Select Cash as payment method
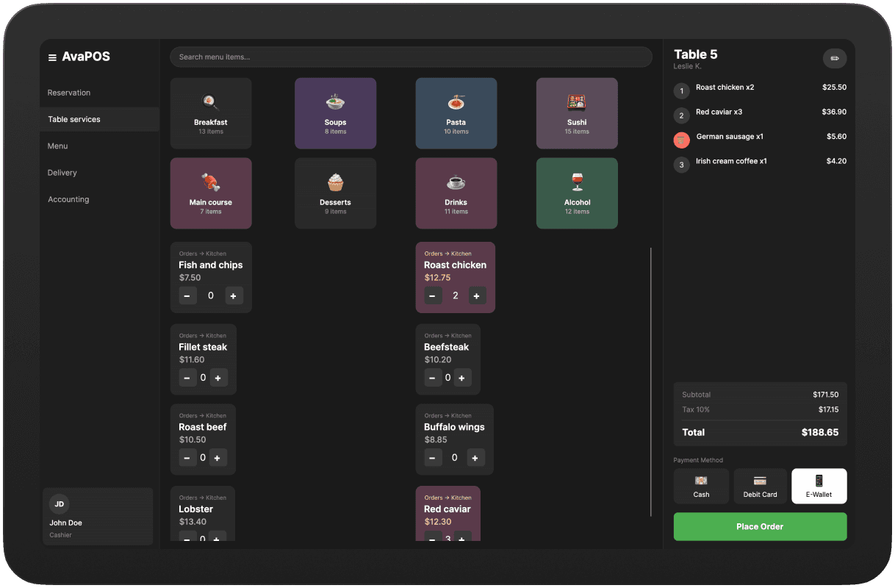This screenshot has width=895, height=588. point(701,486)
